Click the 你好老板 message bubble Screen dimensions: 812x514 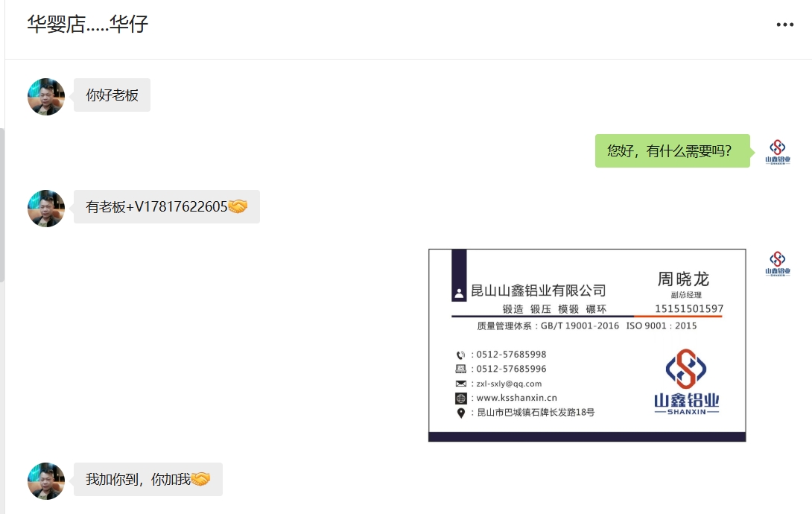click(x=112, y=95)
